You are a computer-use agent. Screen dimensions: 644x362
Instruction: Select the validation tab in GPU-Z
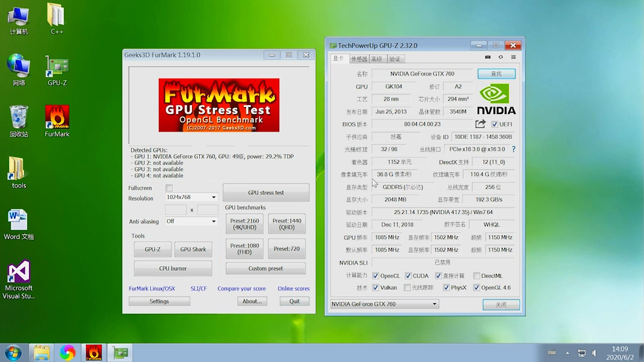395,58
